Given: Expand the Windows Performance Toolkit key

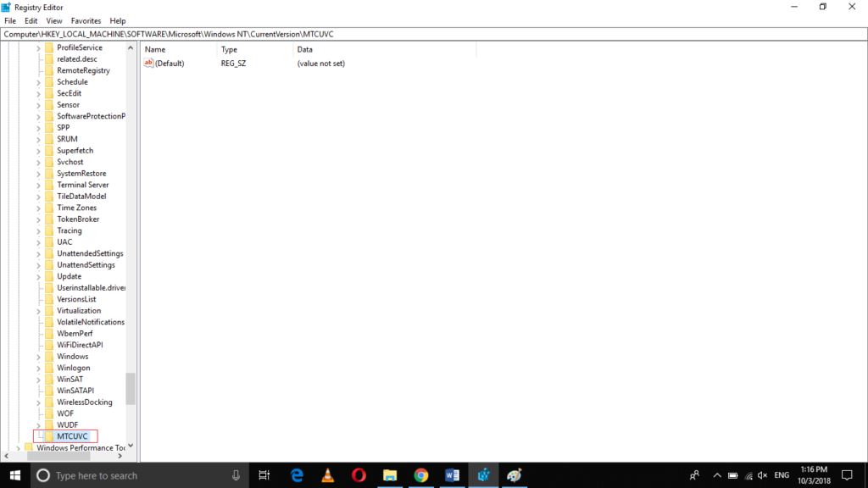Looking at the screenshot, I should tap(18, 448).
